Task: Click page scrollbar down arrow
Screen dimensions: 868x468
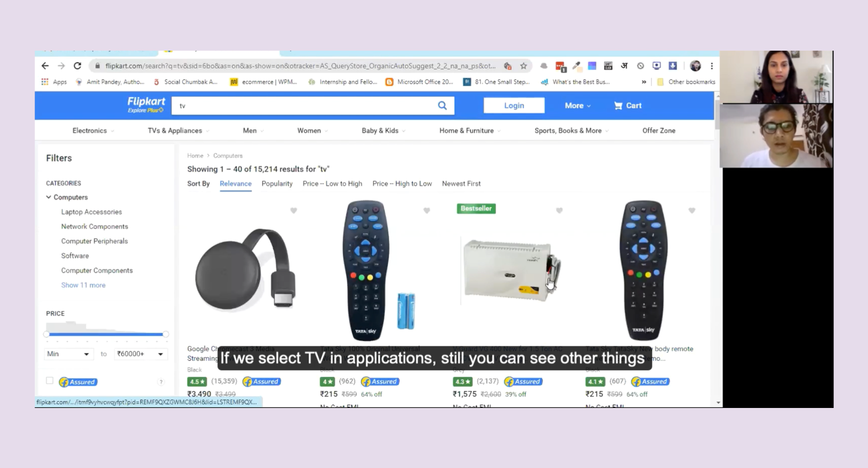Action: point(718,403)
